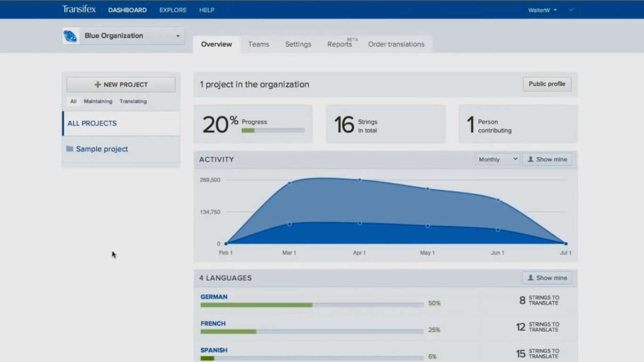Click the checkmark icon beside WalterW
Screen dimensions: 644x362
(x=571, y=10)
